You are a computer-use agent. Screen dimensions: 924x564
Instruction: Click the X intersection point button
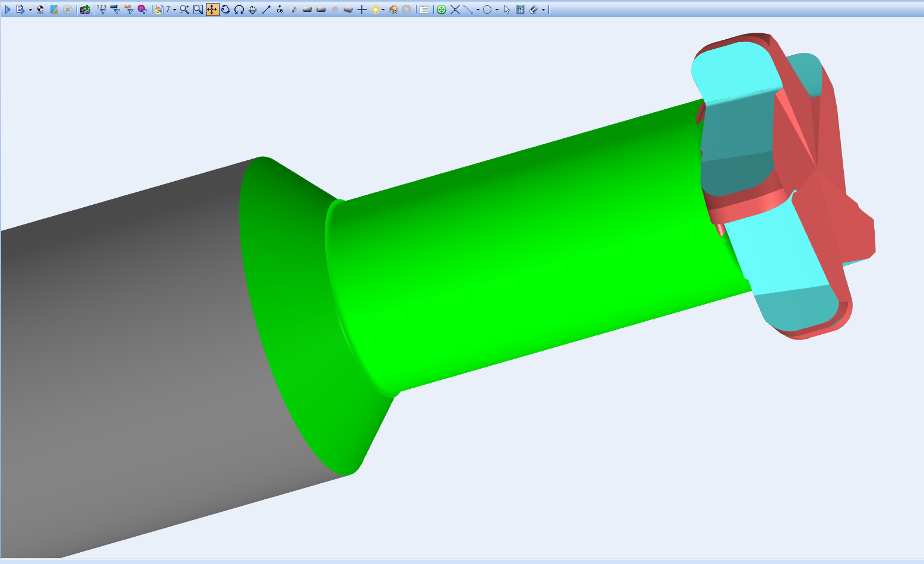point(455,9)
